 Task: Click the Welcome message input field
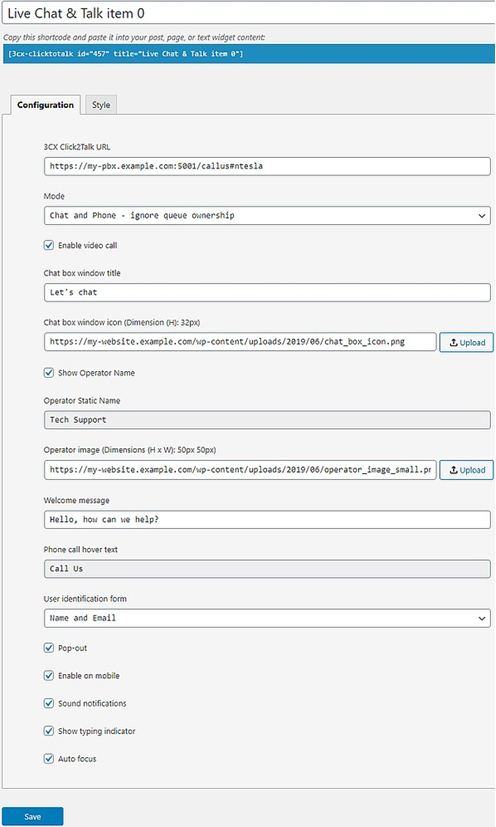[267, 520]
